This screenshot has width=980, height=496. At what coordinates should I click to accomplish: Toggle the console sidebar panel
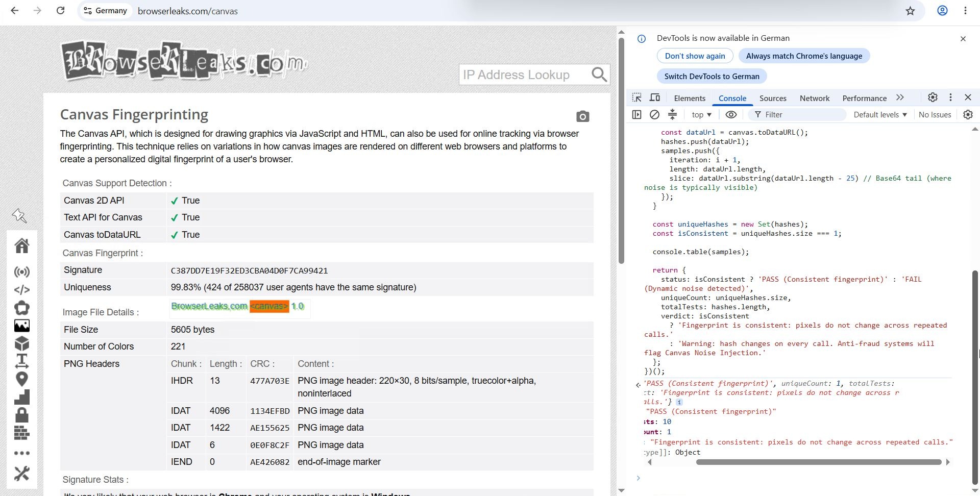point(636,115)
